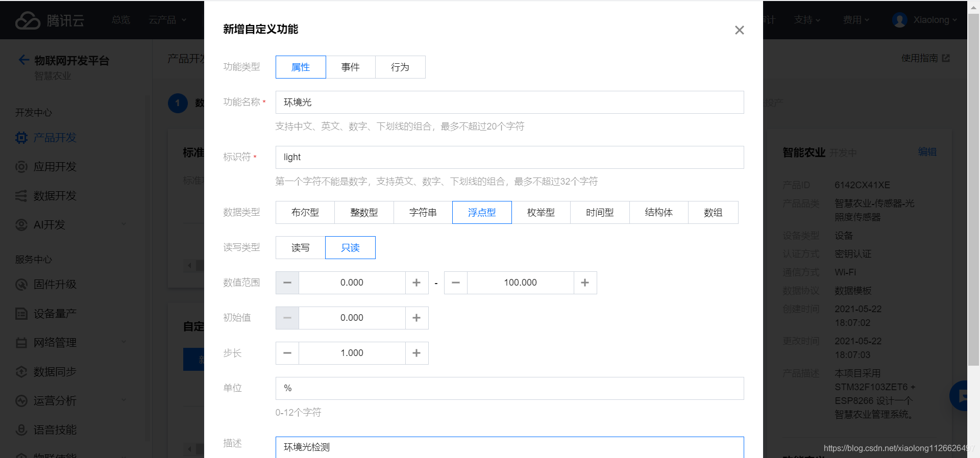
Task: Open 固件升级 in the sidebar
Action: tap(55, 285)
